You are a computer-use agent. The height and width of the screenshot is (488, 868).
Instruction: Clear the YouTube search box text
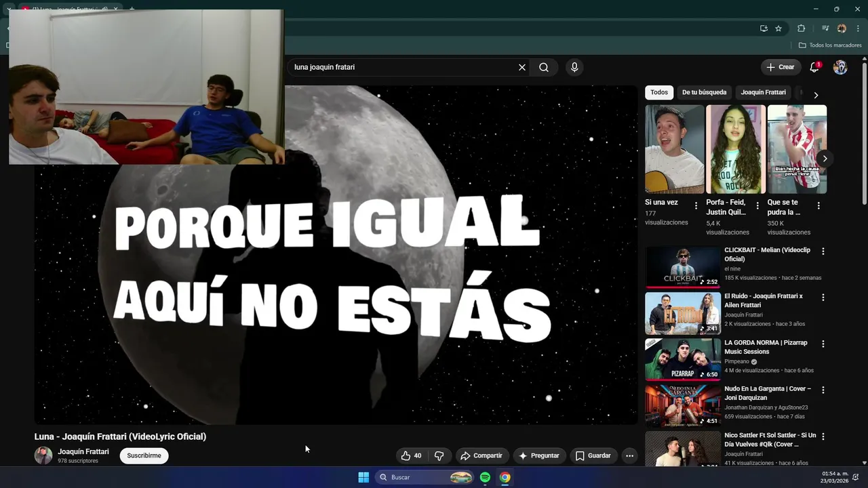click(x=522, y=67)
